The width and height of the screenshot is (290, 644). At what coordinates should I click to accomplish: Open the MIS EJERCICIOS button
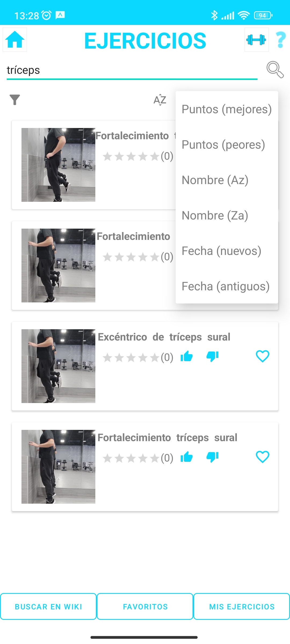pos(242,606)
